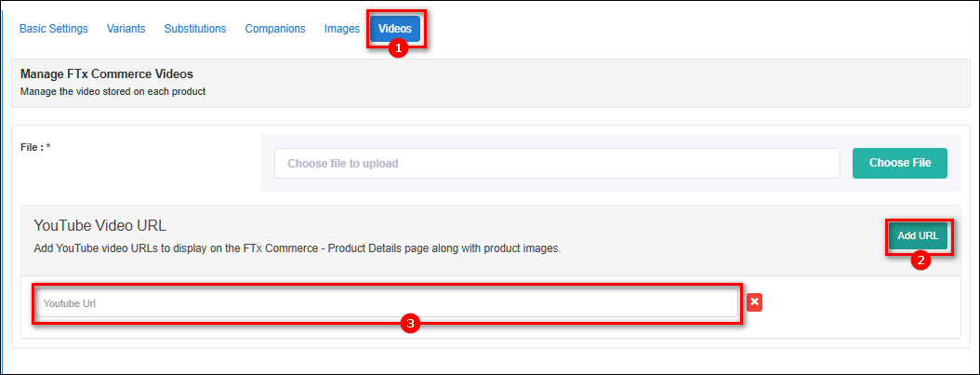Viewport: 980px width, 375px height.
Task: Select the Companions tab
Action: [275, 29]
